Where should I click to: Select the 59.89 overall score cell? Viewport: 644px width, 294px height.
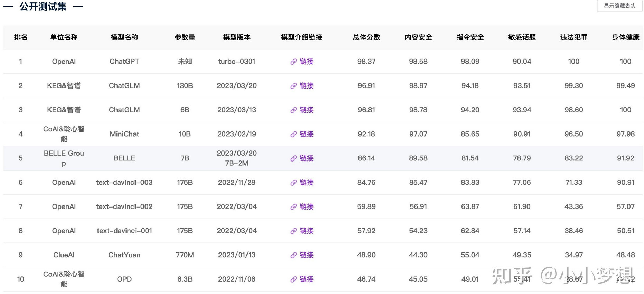tap(366, 207)
